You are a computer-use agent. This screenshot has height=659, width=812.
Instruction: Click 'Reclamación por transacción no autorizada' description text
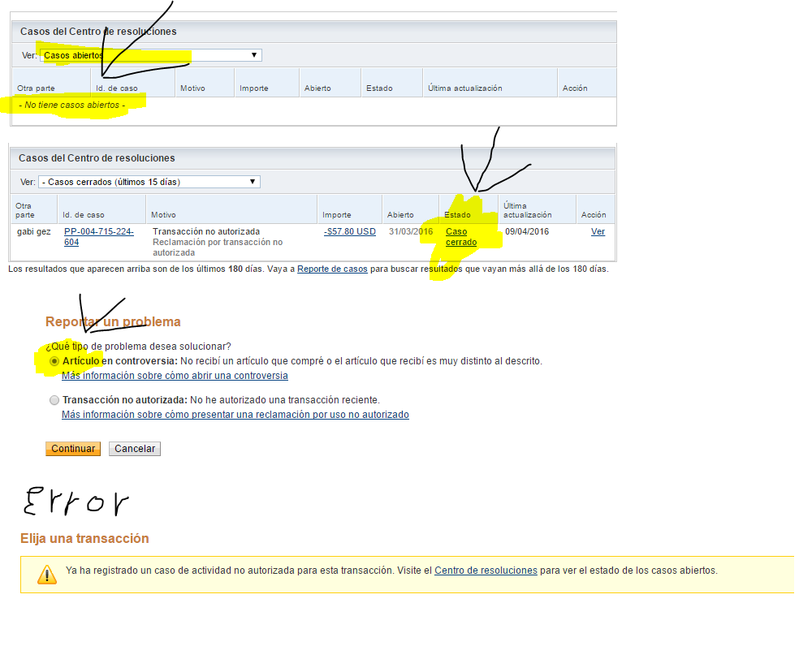218,248
